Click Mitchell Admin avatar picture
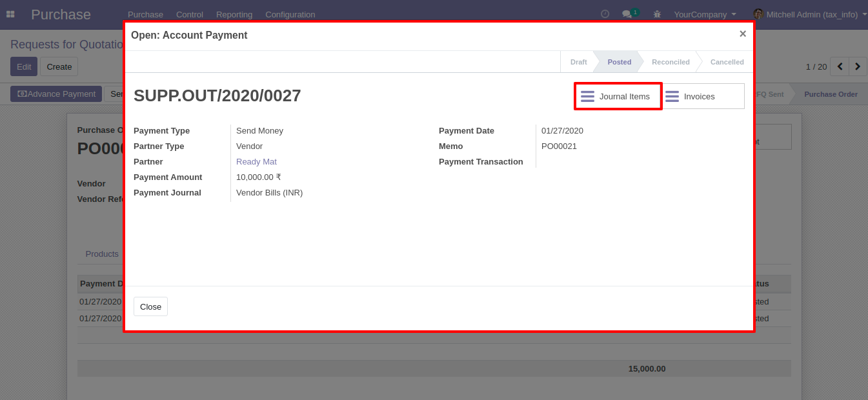Image resolution: width=868 pixels, height=400 pixels. 758,14
